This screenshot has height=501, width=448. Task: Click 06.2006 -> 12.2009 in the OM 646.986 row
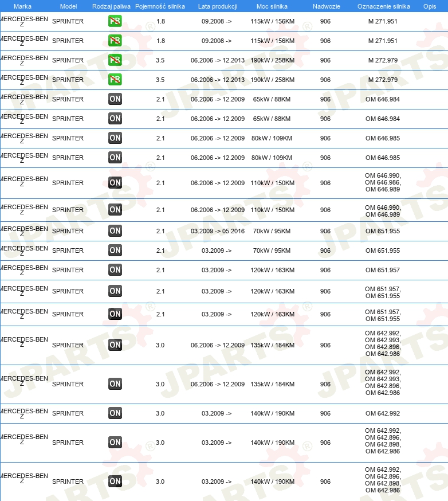point(218,183)
